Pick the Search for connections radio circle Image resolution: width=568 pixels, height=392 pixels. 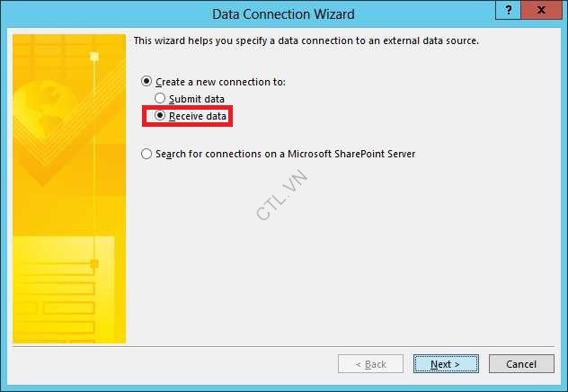[x=146, y=154]
